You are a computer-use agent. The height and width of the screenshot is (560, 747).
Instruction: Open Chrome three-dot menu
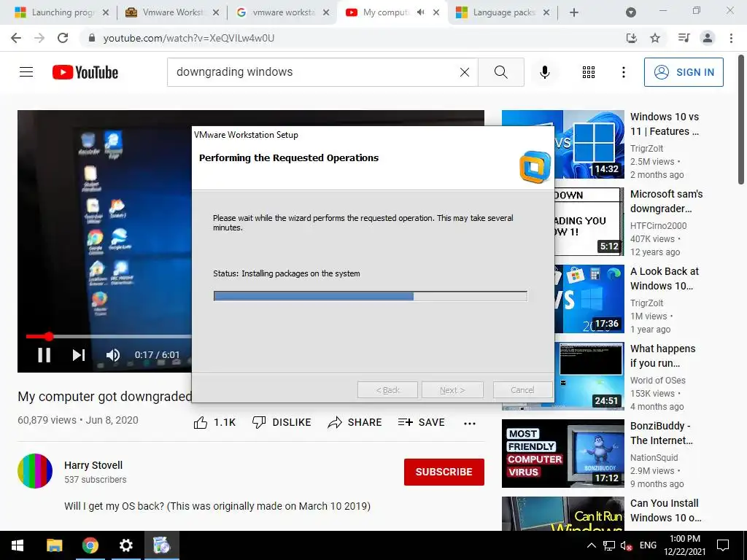pos(731,38)
